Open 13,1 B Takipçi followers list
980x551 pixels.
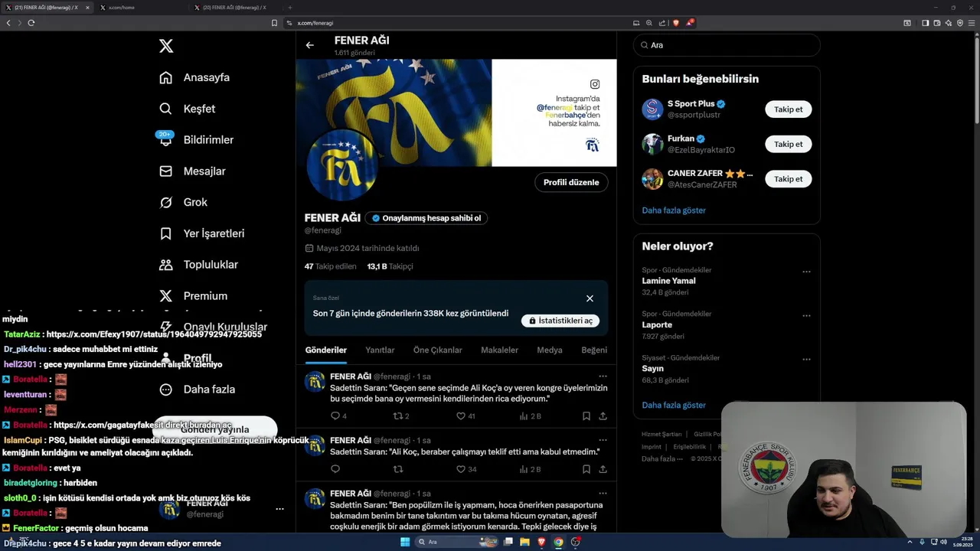(x=390, y=266)
